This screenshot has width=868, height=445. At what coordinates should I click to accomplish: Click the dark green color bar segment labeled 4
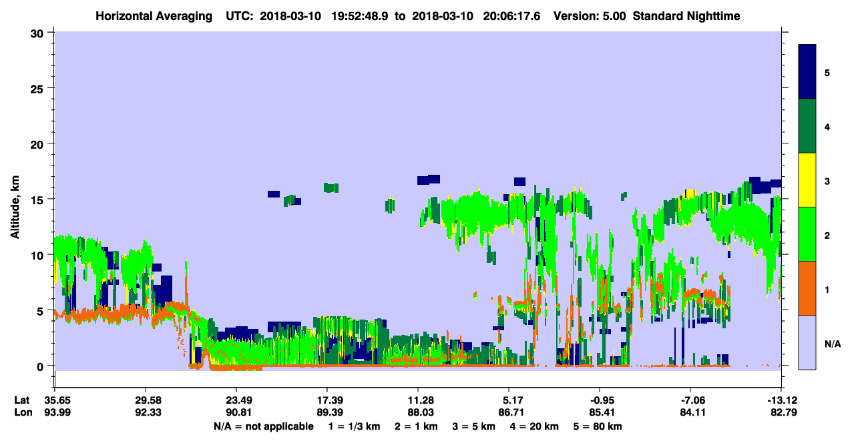(x=807, y=126)
